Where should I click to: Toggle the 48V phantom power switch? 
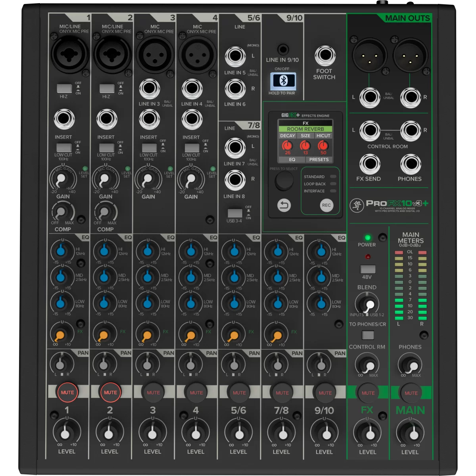click(x=367, y=269)
